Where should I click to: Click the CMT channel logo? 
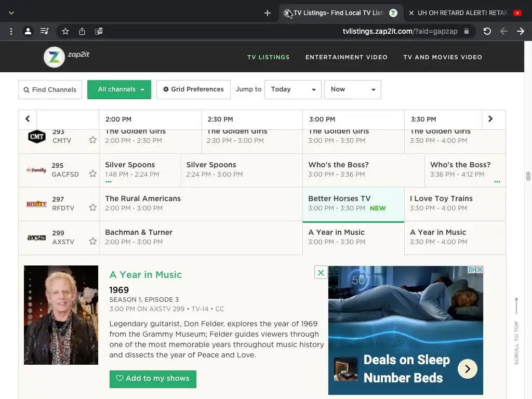point(37,137)
